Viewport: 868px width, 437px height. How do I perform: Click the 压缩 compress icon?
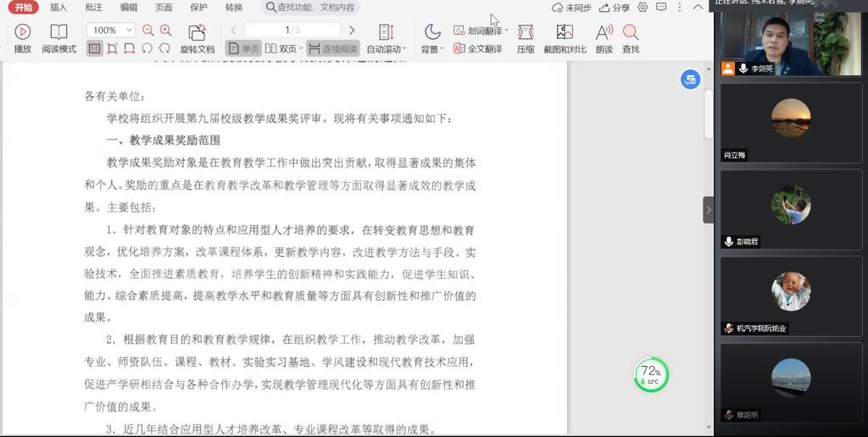click(x=526, y=33)
